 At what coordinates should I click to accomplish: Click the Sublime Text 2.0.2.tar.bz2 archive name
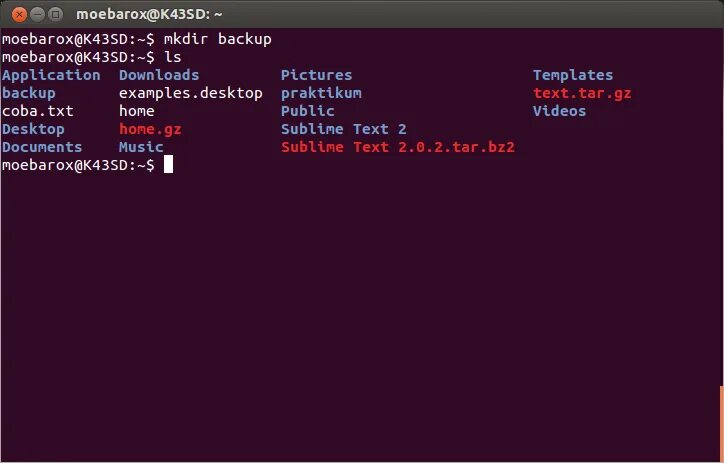[398, 147]
